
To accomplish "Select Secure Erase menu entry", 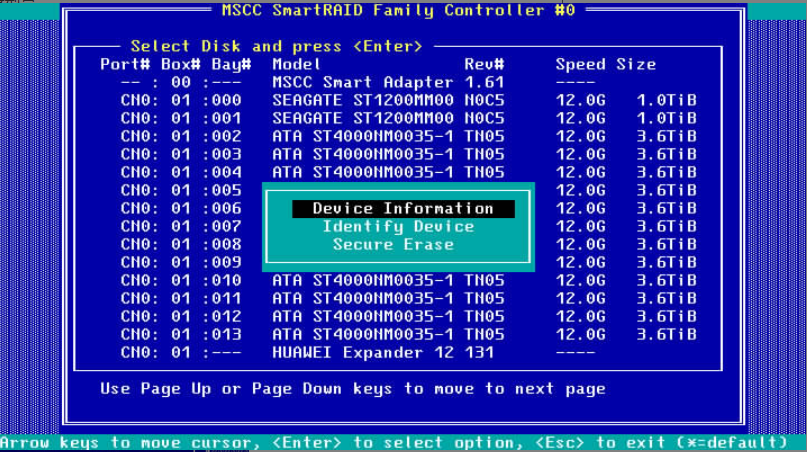I will [393, 245].
